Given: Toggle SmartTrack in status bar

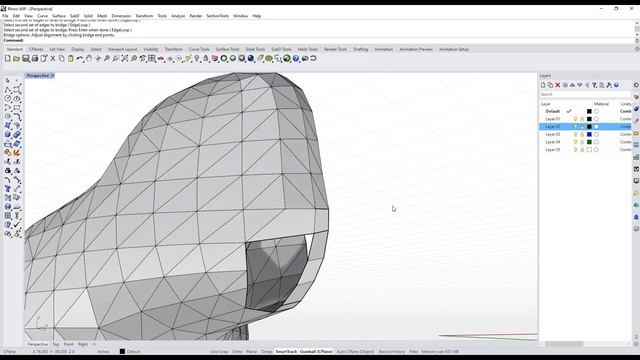Looking at the screenshot, I should [x=286, y=351].
